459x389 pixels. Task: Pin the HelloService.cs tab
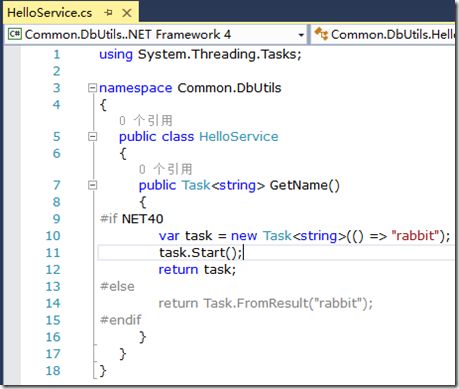click(x=108, y=13)
